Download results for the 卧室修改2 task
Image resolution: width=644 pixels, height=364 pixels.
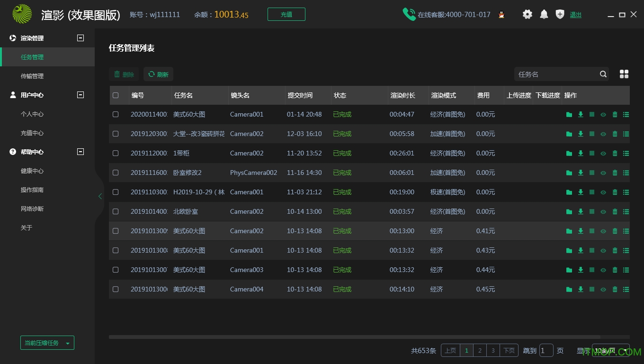(581, 173)
